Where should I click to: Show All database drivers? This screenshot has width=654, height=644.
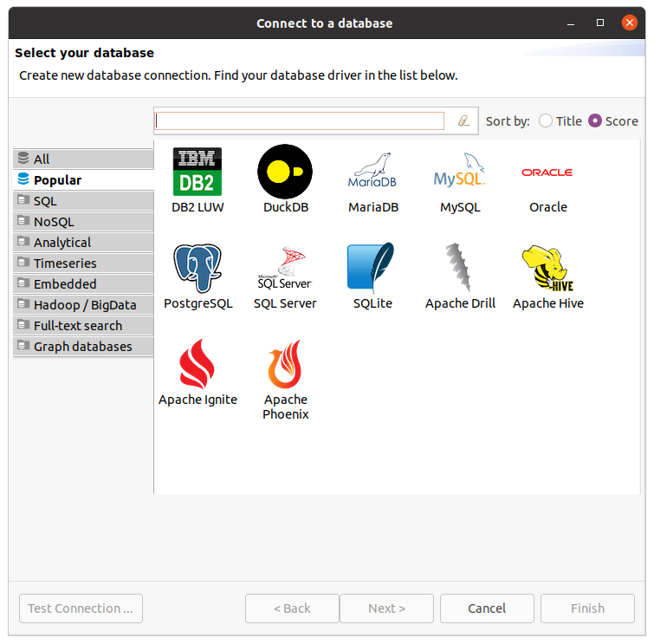[42, 159]
